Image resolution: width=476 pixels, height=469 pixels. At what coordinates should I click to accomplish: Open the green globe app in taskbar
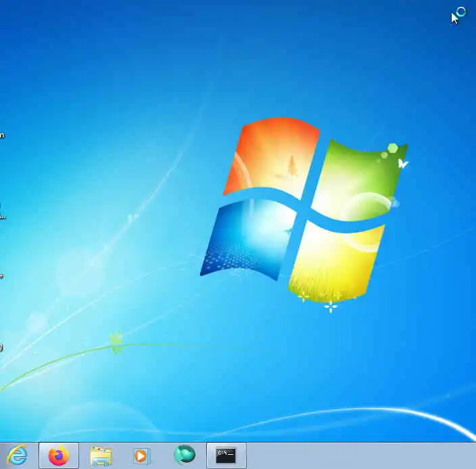185,455
